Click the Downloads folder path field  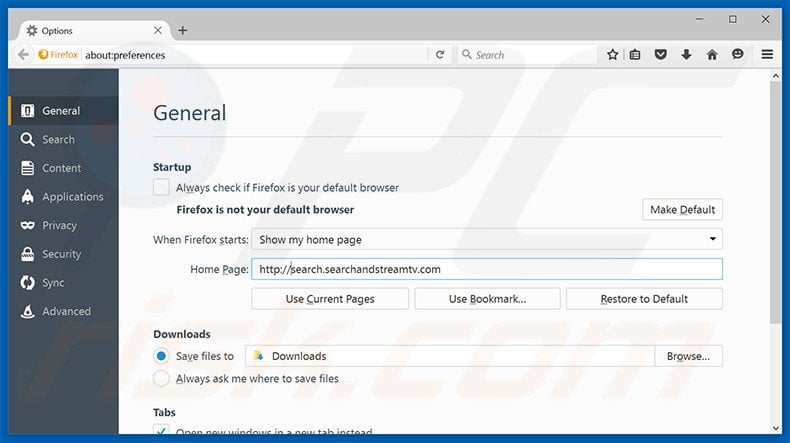pos(450,356)
